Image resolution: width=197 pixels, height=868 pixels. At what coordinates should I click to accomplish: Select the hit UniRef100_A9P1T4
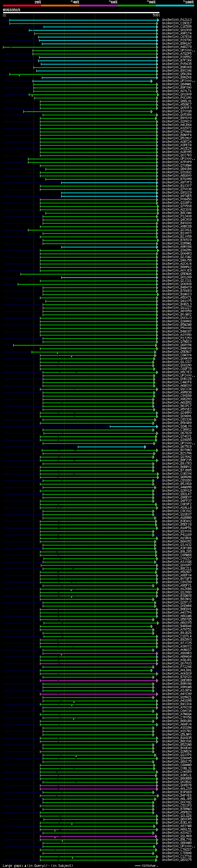coord(177,33)
